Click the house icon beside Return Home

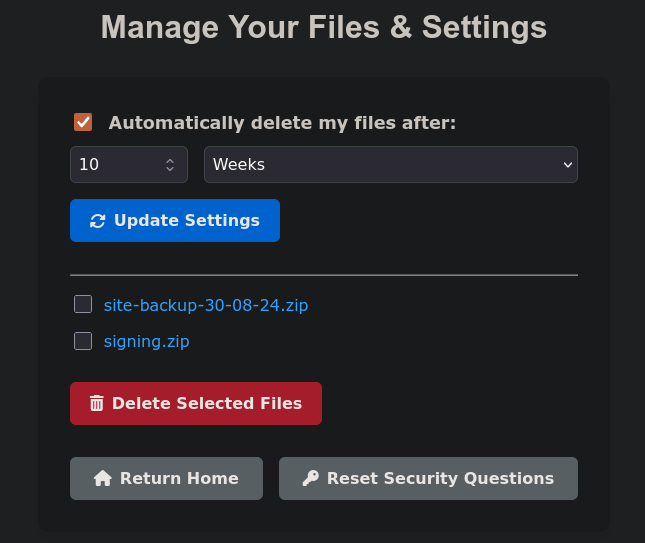coord(103,478)
